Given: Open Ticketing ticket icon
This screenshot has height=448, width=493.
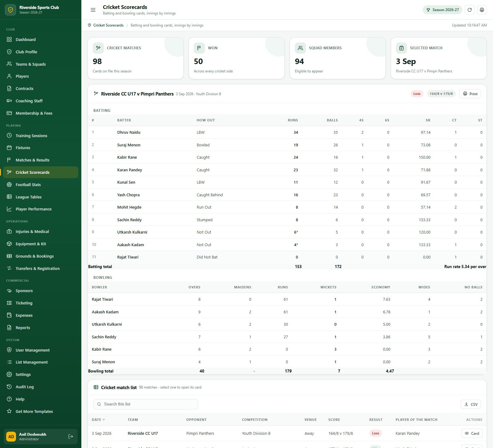Looking at the screenshot, I should (9, 303).
